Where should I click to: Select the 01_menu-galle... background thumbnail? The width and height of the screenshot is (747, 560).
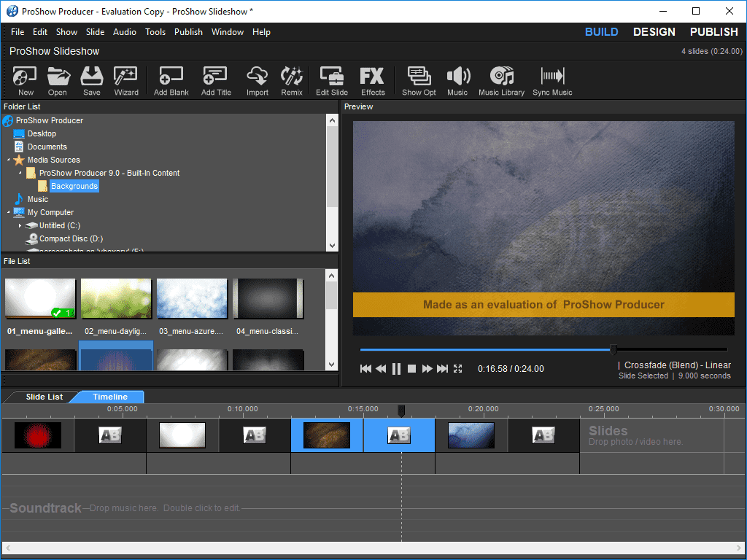40,299
